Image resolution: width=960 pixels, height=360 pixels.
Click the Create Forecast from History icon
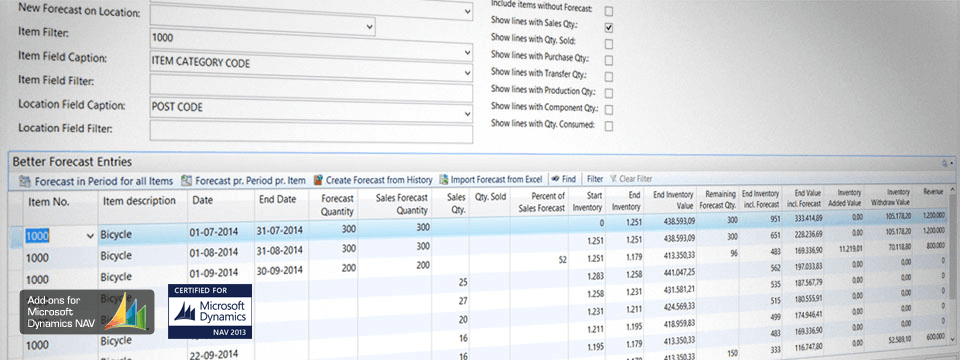tap(318, 180)
